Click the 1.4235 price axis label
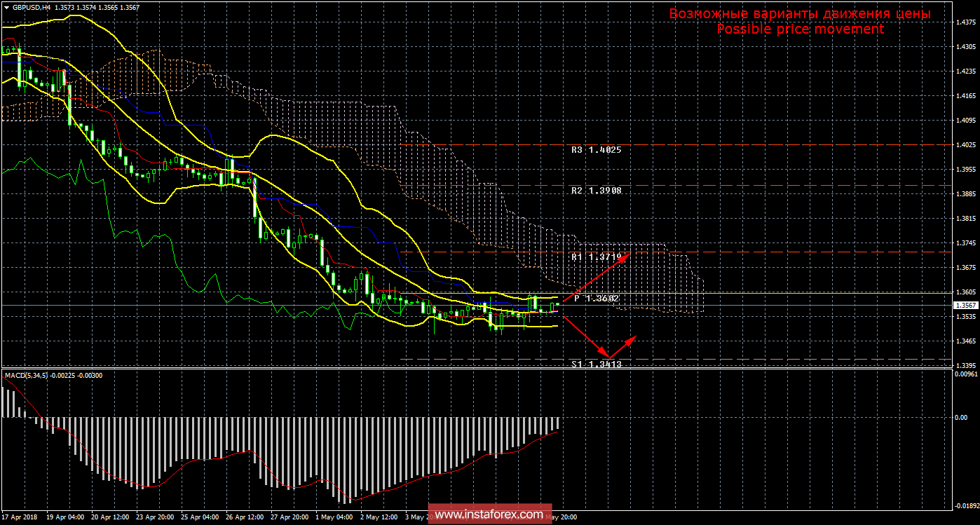Screen dimensions: 980x525 point(965,71)
